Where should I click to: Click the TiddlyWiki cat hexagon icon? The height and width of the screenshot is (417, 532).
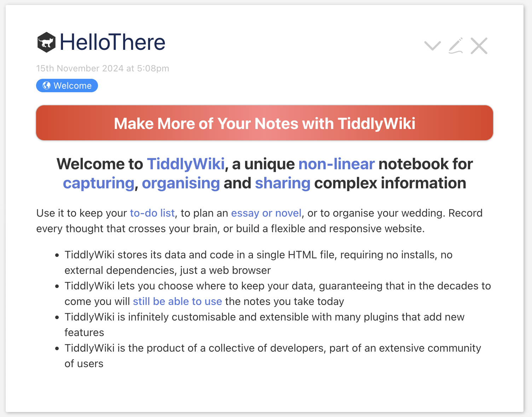tap(46, 42)
